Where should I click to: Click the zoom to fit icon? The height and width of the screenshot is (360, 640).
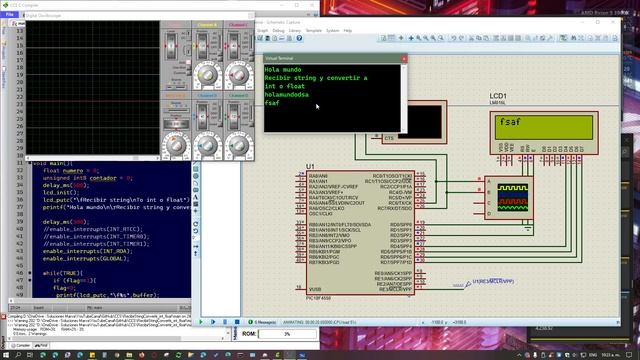[x=433, y=38]
